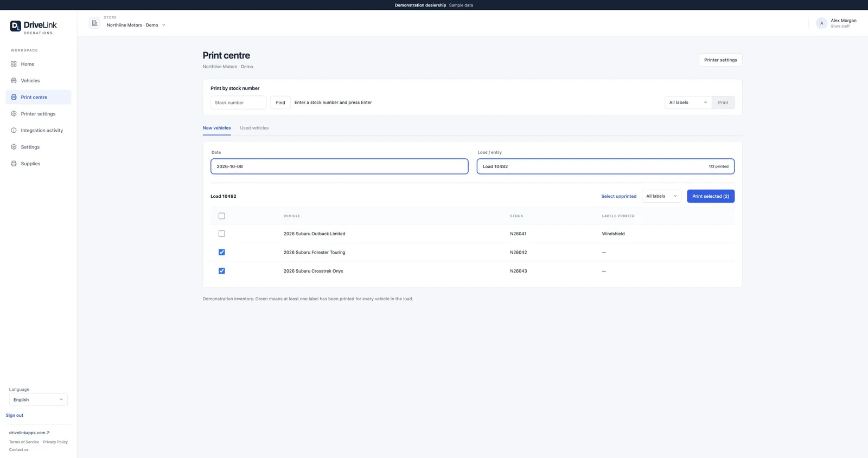This screenshot has width=868, height=458.
Task: Switch to the New vehicles tab
Action: (x=216, y=128)
